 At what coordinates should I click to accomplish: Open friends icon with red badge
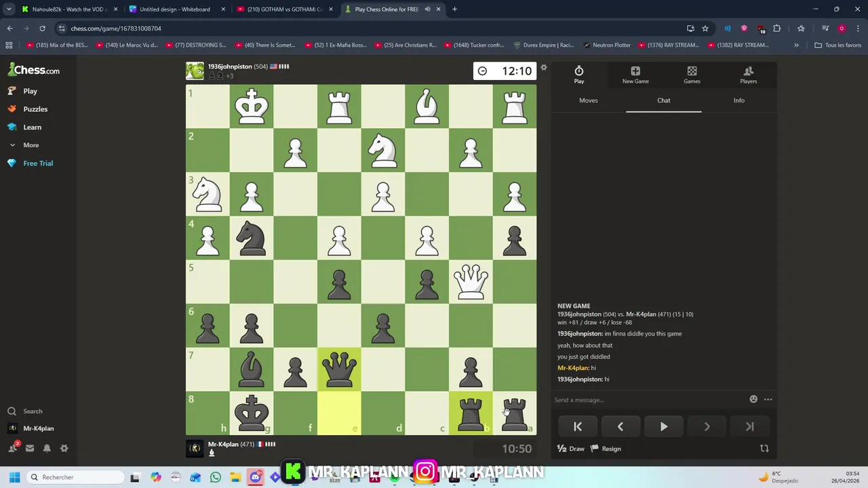pyautogui.click(x=13, y=448)
